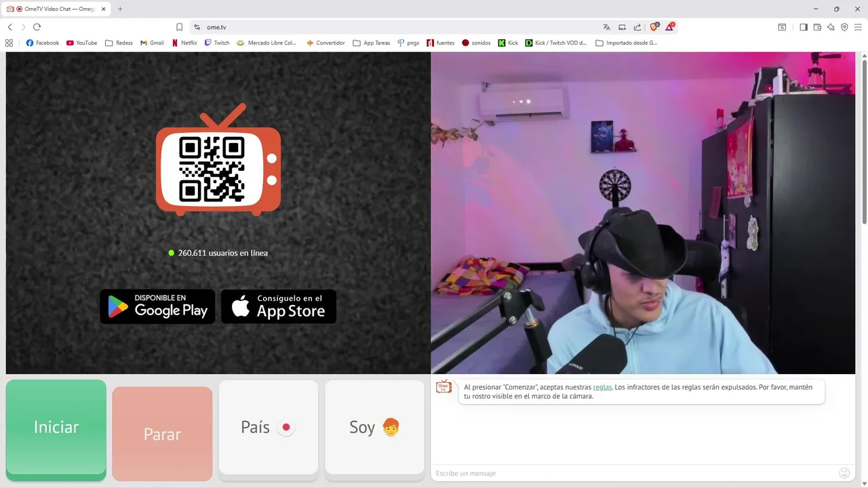This screenshot has width=868, height=488.
Task: Open Mercado Libre Col... bookmark
Action: 267,43
